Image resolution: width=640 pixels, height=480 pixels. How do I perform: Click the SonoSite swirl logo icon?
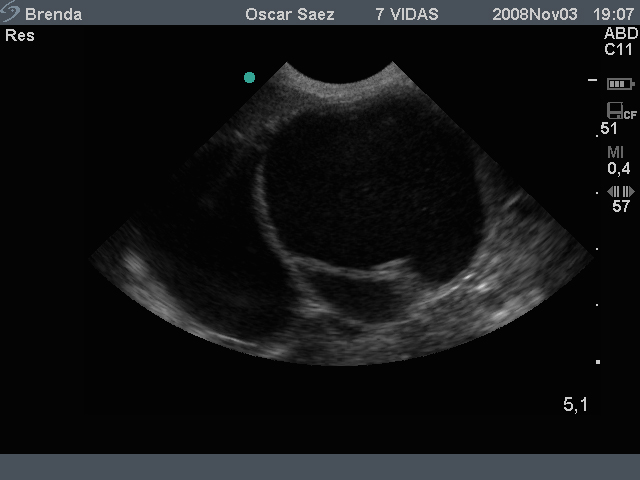(10, 11)
